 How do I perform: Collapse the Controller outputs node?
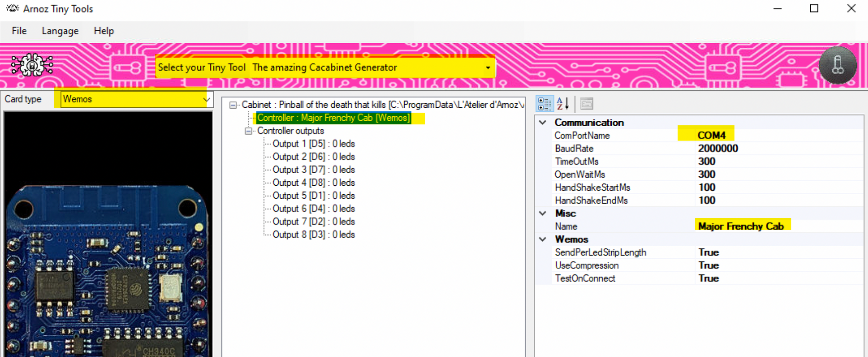pos(248,131)
